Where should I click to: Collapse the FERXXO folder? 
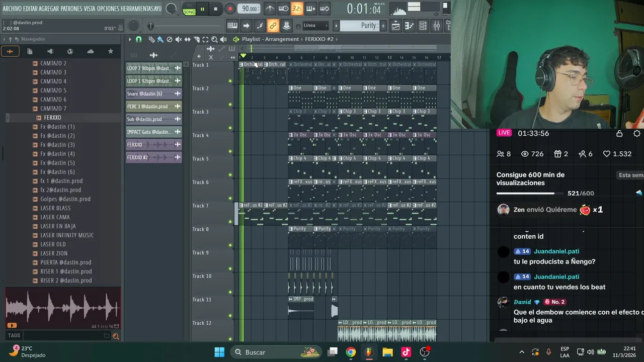[49, 118]
